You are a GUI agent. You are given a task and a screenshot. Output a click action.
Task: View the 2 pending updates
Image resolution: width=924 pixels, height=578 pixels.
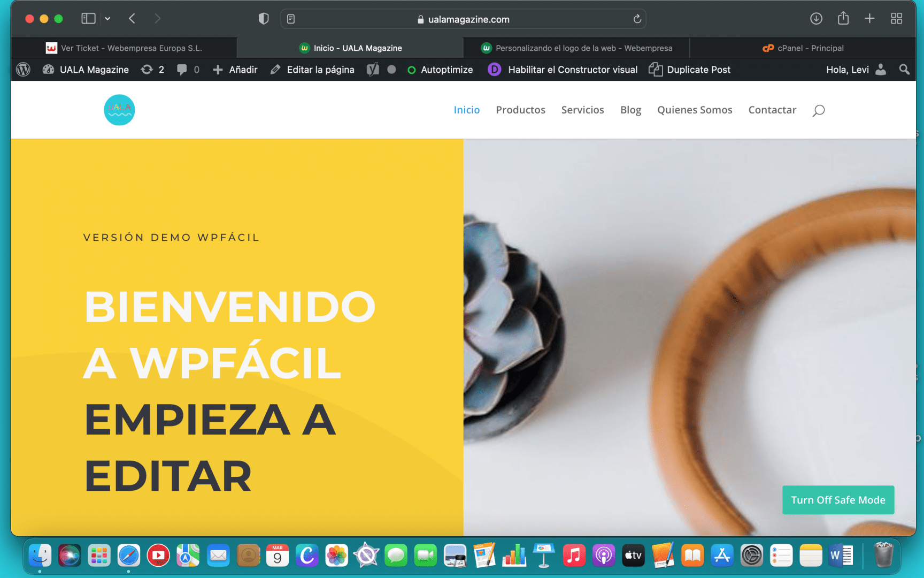point(152,70)
